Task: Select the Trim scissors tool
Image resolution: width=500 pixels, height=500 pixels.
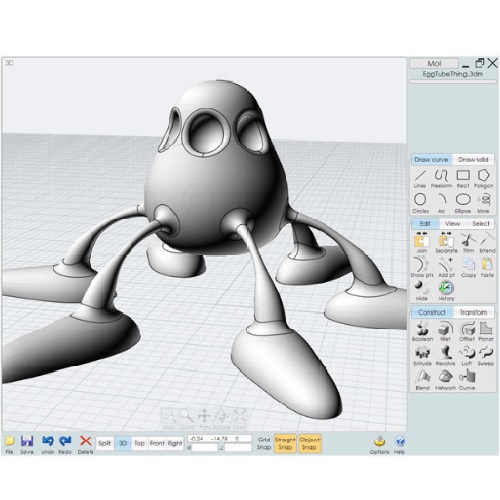Action: 468,243
